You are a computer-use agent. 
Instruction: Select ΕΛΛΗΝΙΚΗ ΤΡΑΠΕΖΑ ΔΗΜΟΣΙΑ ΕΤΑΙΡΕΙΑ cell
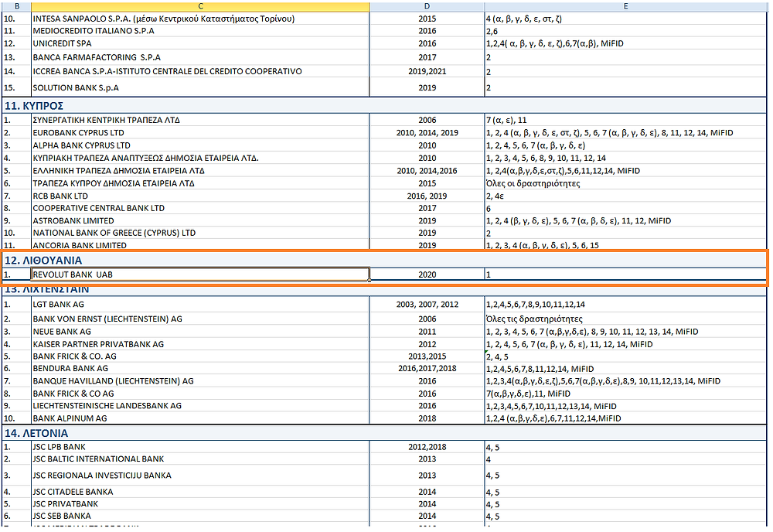200,171
